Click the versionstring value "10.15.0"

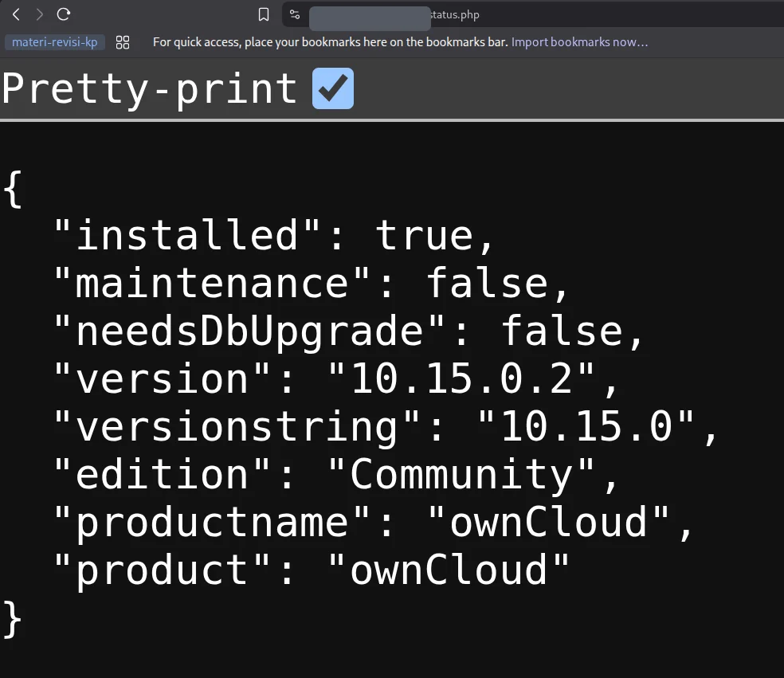pos(586,426)
